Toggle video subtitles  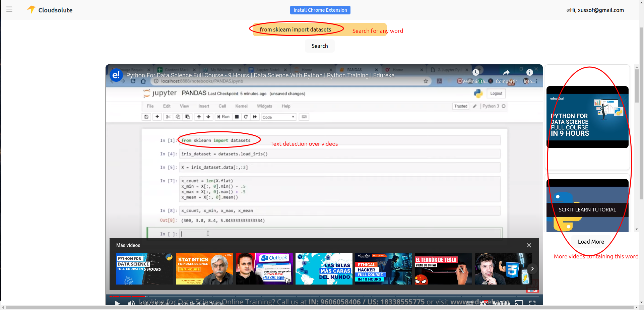pyautogui.click(x=470, y=303)
